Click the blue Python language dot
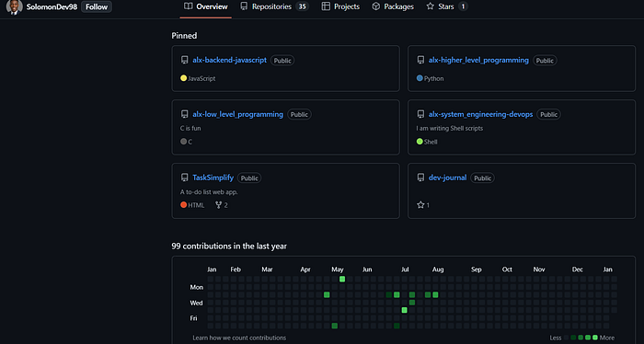Screen dimensions: 644x344 coord(420,78)
